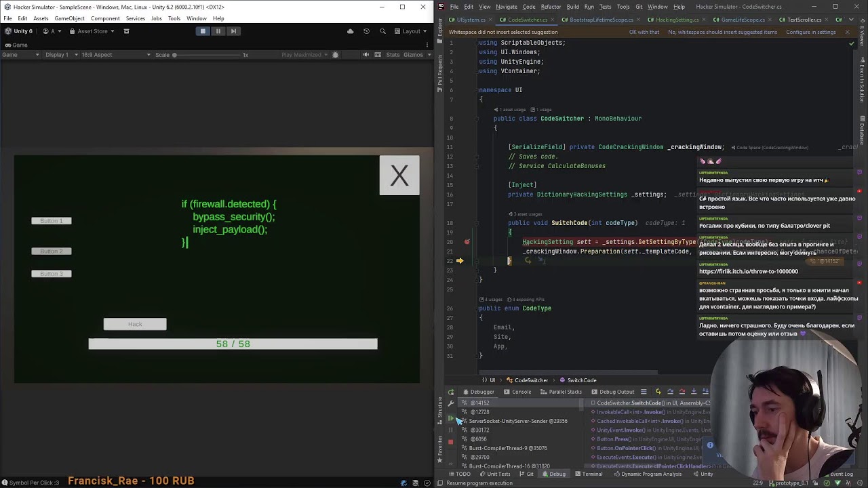Image resolution: width=868 pixels, height=488 pixels.
Task: Switch to UISystem.cs tab
Action: 471,20
